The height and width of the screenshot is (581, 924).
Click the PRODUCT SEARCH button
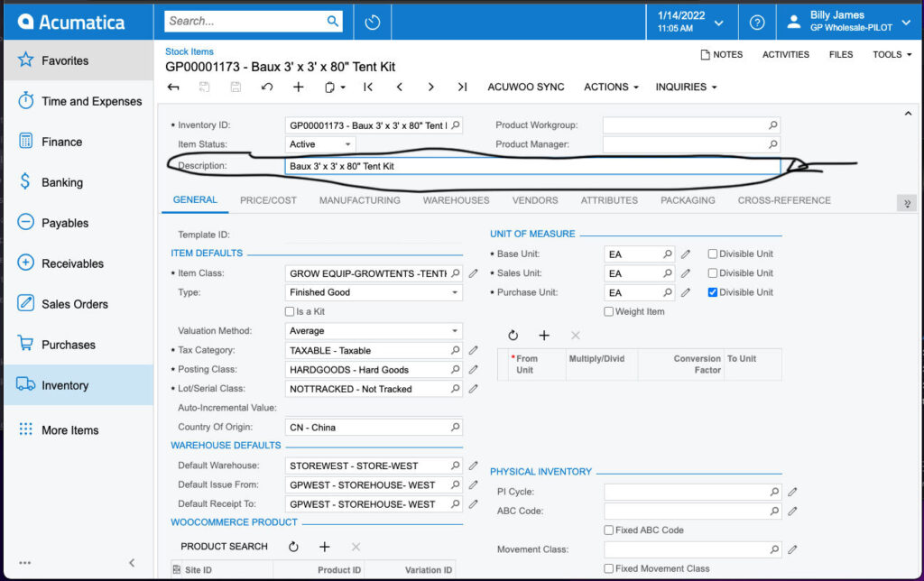(224, 547)
